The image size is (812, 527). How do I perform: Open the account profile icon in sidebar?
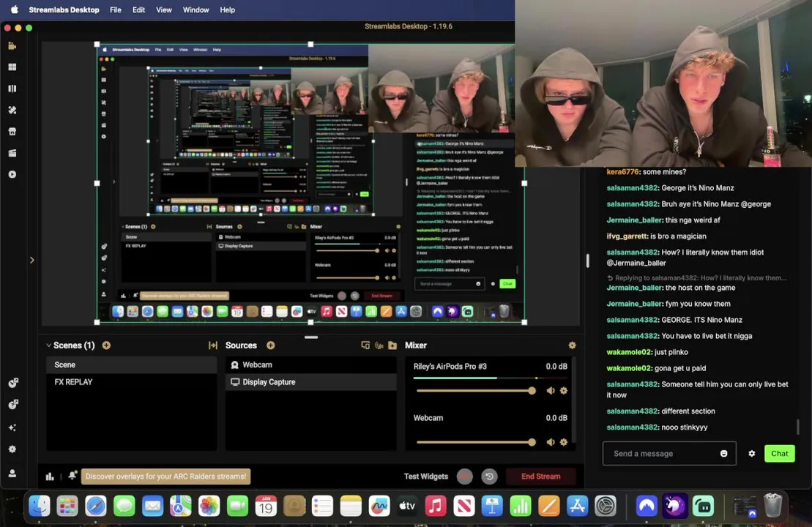(x=12, y=473)
